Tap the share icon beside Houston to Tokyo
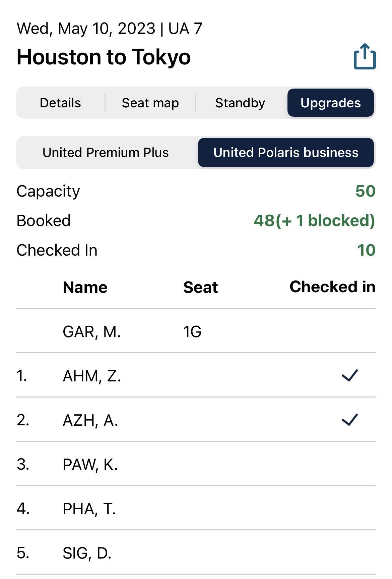392x579 pixels. pyautogui.click(x=365, y=57)
